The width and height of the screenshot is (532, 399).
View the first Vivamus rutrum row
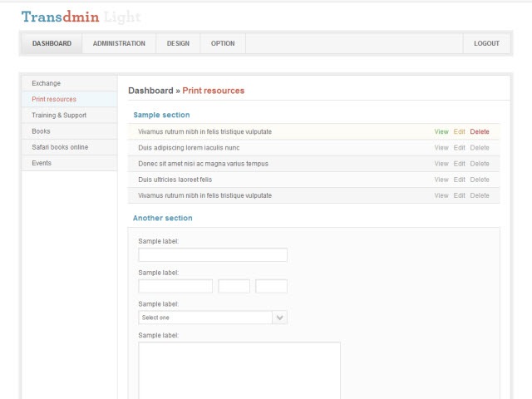point(441,132)
